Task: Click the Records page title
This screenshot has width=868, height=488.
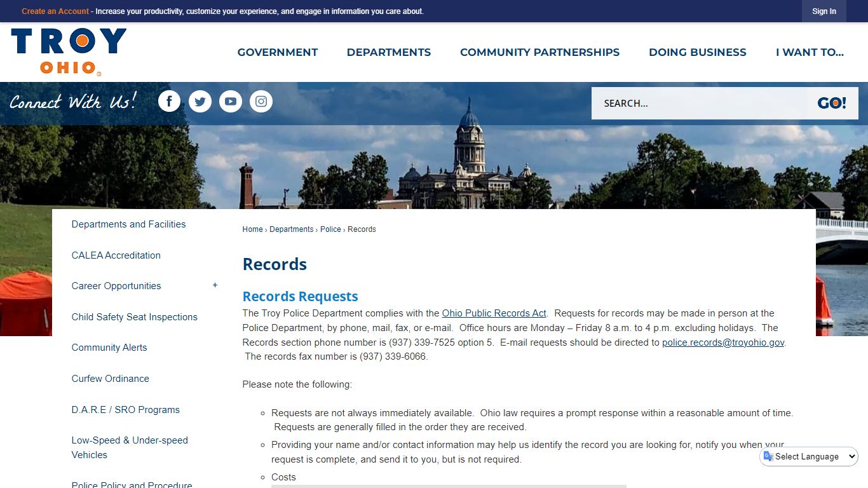Action: 275,264
